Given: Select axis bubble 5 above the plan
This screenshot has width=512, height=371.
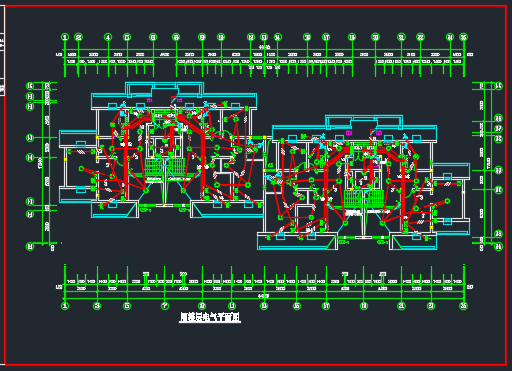Looking at the screenshot, I should coord(127,37).
